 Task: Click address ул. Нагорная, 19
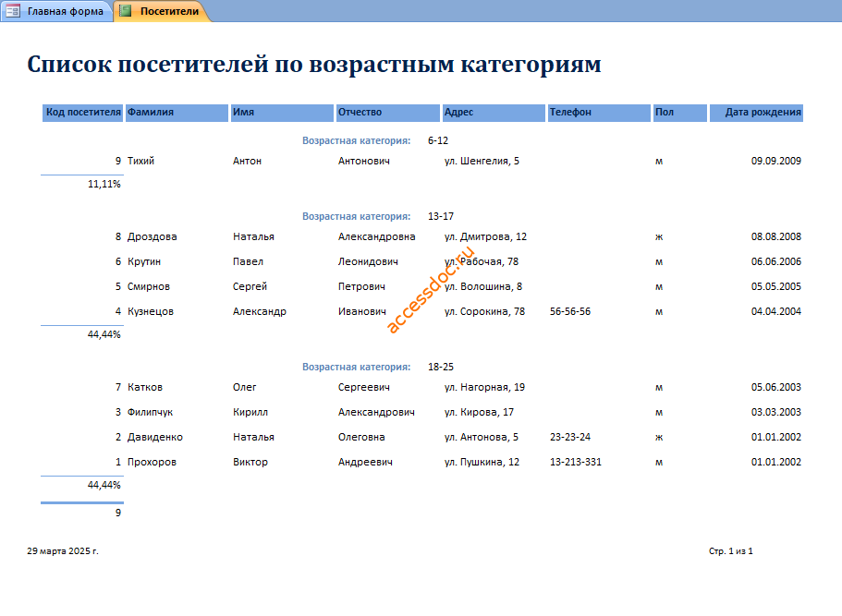pyautogui.click(x=484, y=387)
